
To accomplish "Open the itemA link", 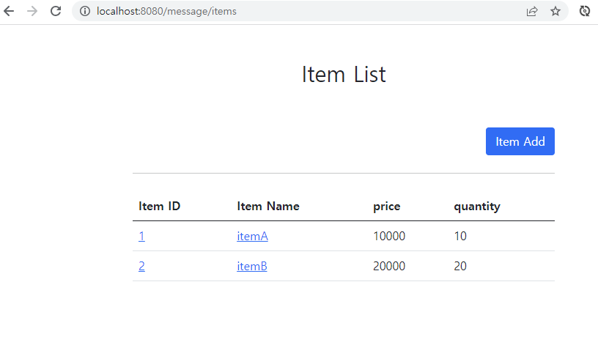I will (253, 236).
